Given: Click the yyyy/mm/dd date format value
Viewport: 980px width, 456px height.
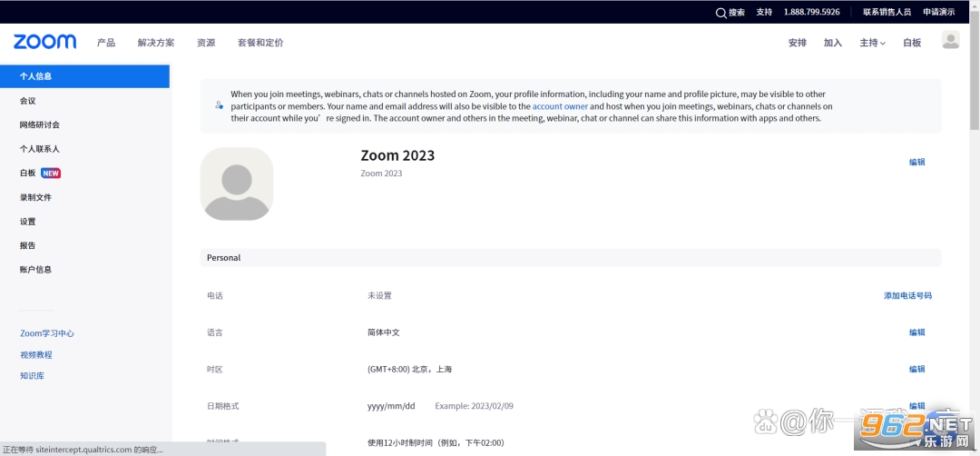Looking at the screenshot, I should tap(391, 406).
